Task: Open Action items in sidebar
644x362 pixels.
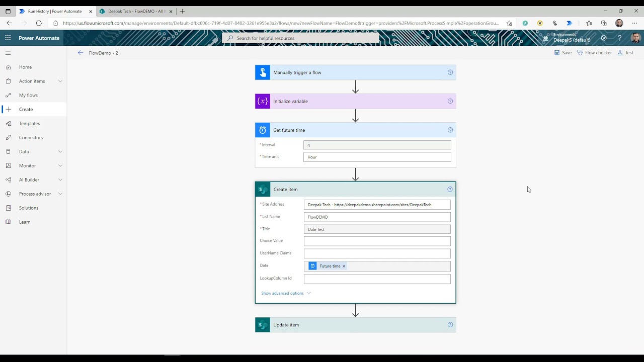Action: [x=32, y=81]
